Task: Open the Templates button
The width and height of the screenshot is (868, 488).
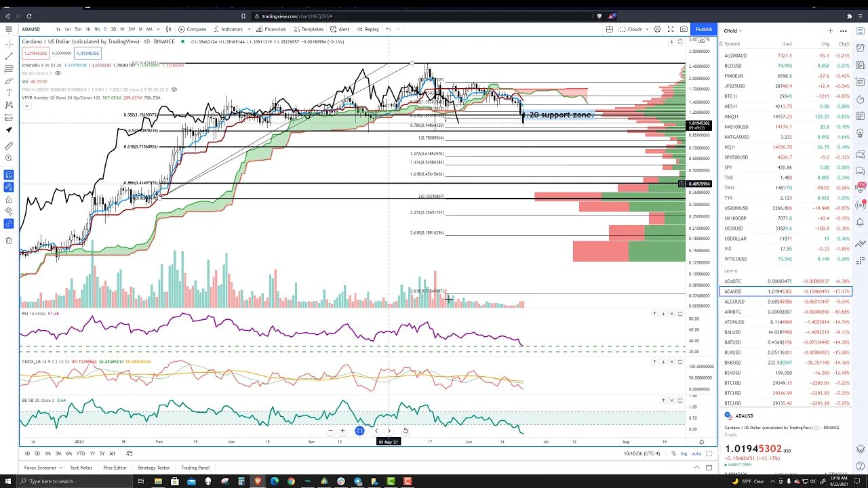Action: tap(308, 29)
